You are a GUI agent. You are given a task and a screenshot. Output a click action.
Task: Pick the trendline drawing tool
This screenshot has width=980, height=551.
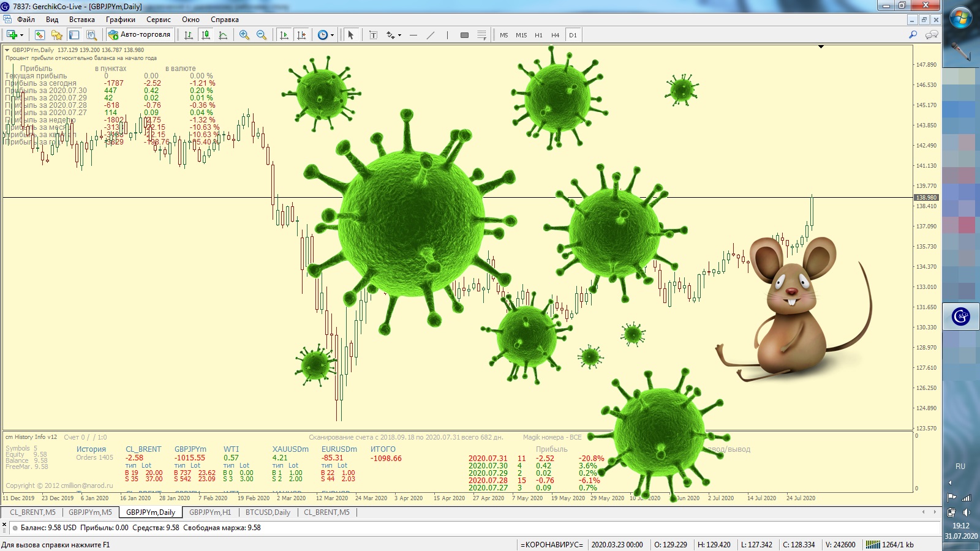(431, 35)
